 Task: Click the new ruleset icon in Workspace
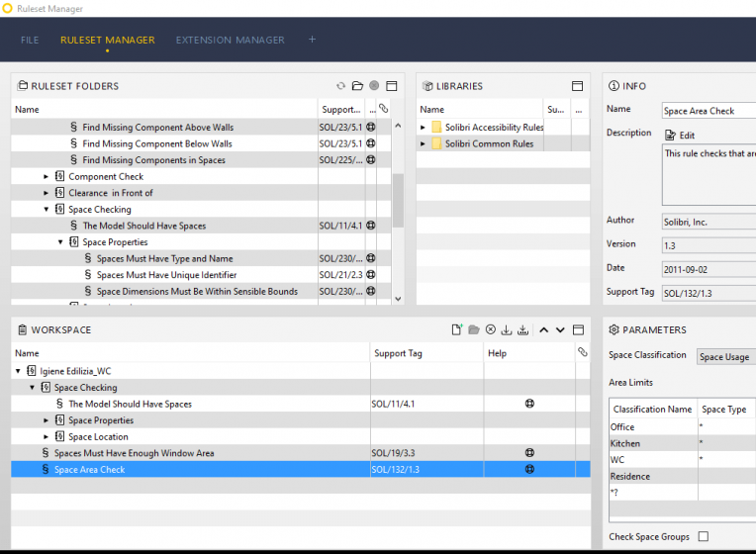[456, 329]
